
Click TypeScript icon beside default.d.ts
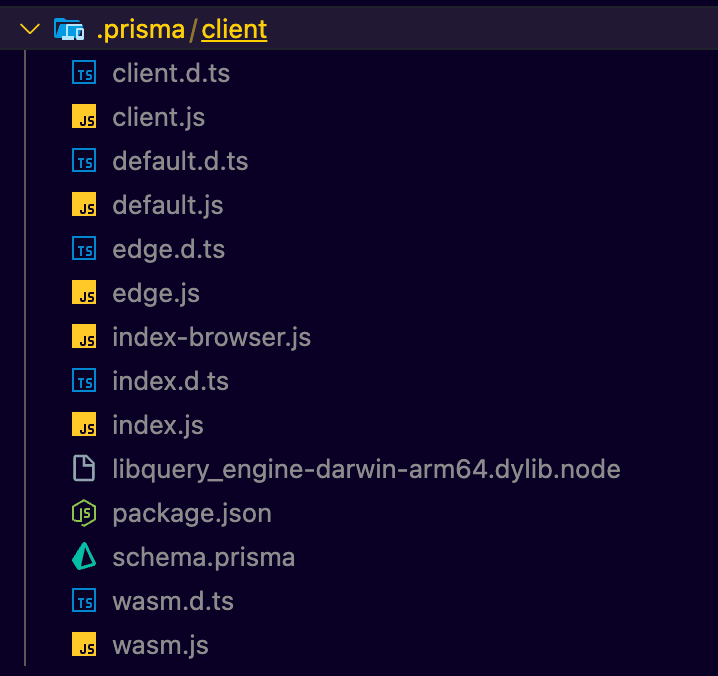point(84,161)
